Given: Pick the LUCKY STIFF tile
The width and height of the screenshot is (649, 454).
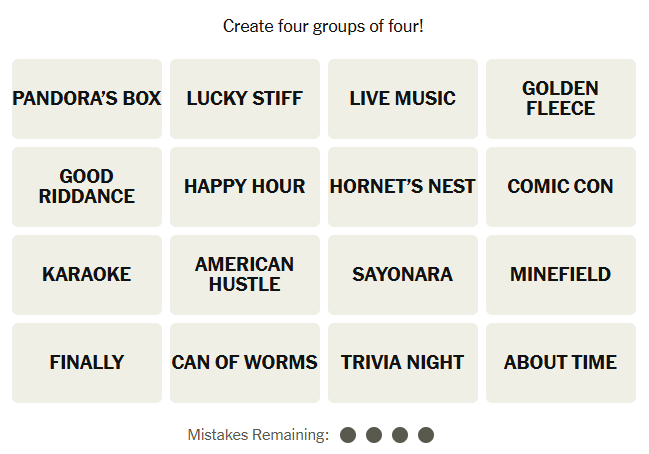Looking at the screenshot, I should [x=245, y=99].
